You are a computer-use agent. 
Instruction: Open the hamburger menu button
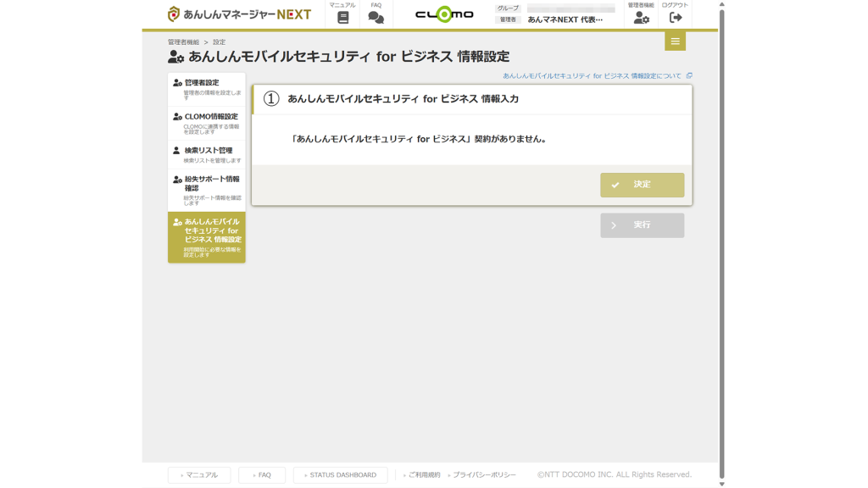[675, 41]
